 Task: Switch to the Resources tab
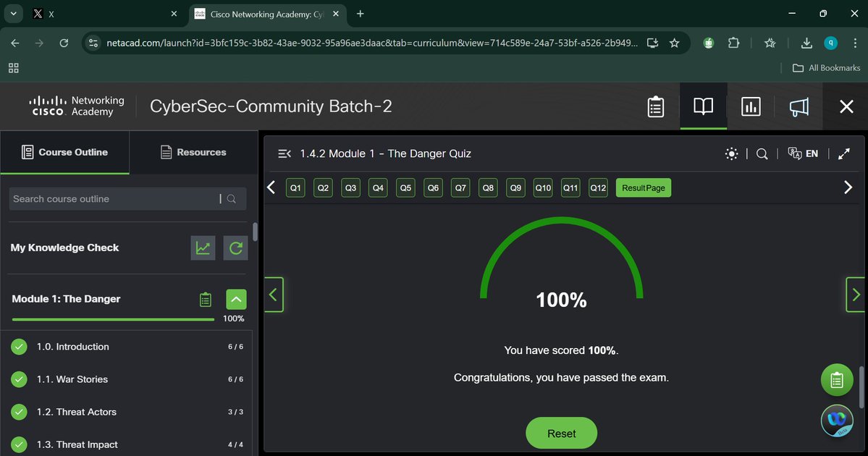click(193, 152)
